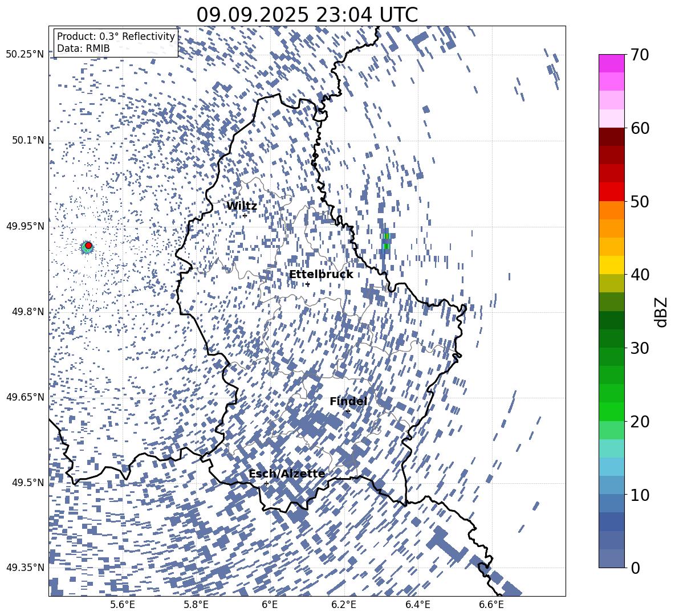Click the longitude label 6.6°E
Image resolution: width=675 pixels, height=616 pixels.
click(x=491, y=605)
